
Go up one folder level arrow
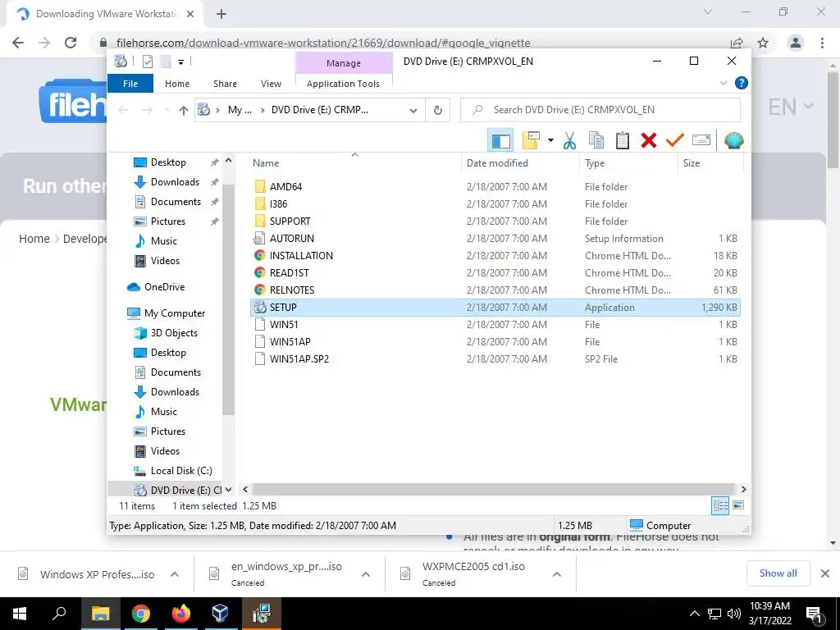(184, 111)
